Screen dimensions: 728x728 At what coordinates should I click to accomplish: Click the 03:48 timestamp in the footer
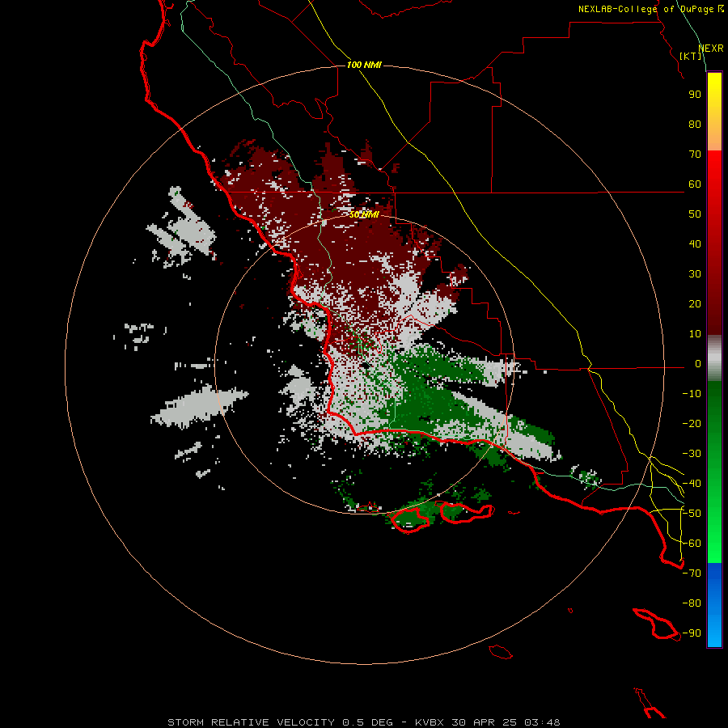542,722
